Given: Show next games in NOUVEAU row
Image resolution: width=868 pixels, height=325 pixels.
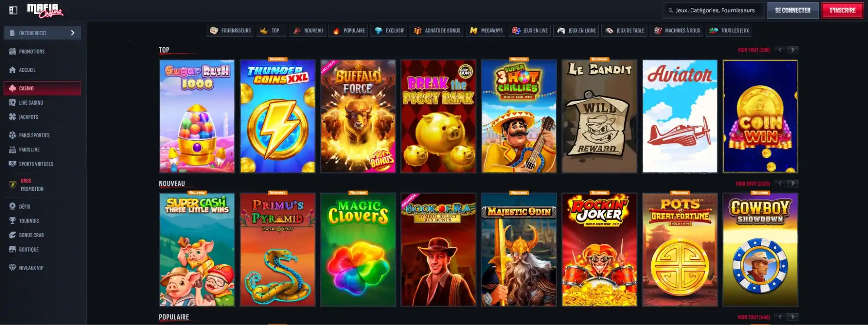Looking at the screenshot, I should 793,183.
